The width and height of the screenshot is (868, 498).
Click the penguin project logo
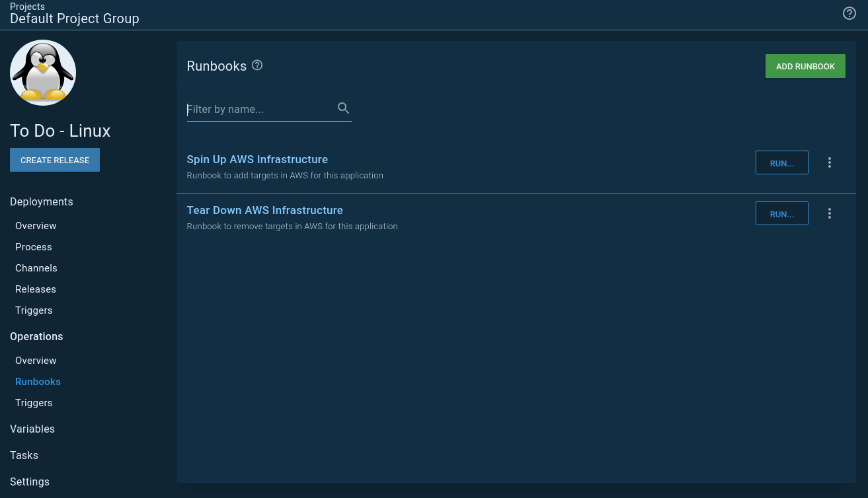[x=43, y=73]
